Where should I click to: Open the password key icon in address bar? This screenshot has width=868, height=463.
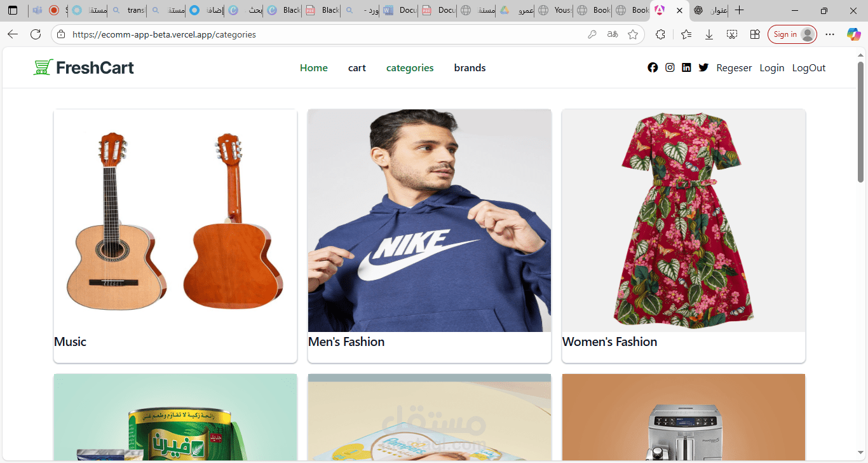click(x=592, y=34)
